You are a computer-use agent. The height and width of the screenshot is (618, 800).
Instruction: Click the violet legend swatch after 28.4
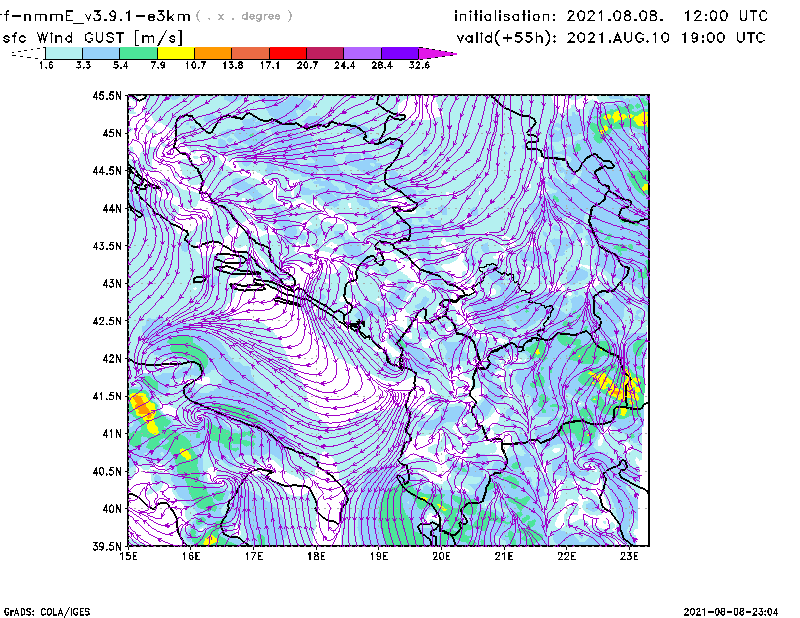400,53
